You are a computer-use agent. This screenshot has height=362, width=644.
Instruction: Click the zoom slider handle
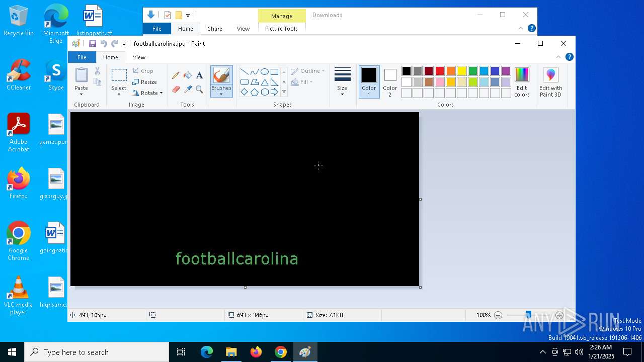[x=528, y=315]
